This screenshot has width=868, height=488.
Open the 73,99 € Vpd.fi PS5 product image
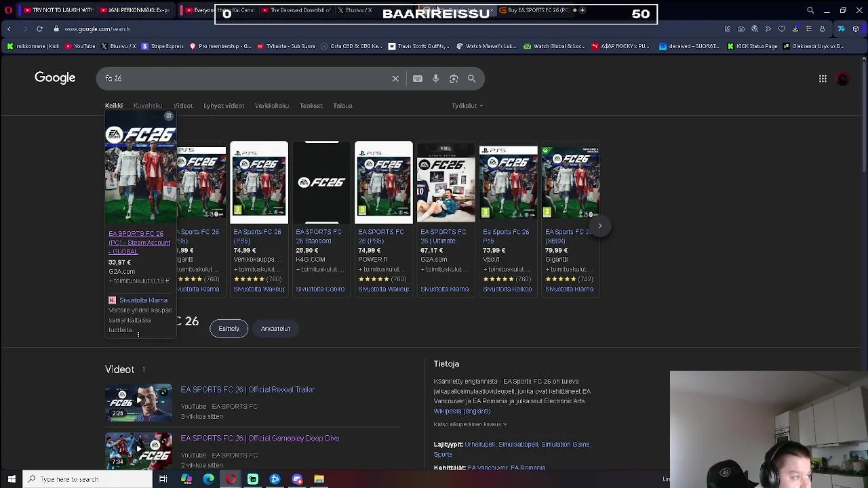(x=509, y=182)
